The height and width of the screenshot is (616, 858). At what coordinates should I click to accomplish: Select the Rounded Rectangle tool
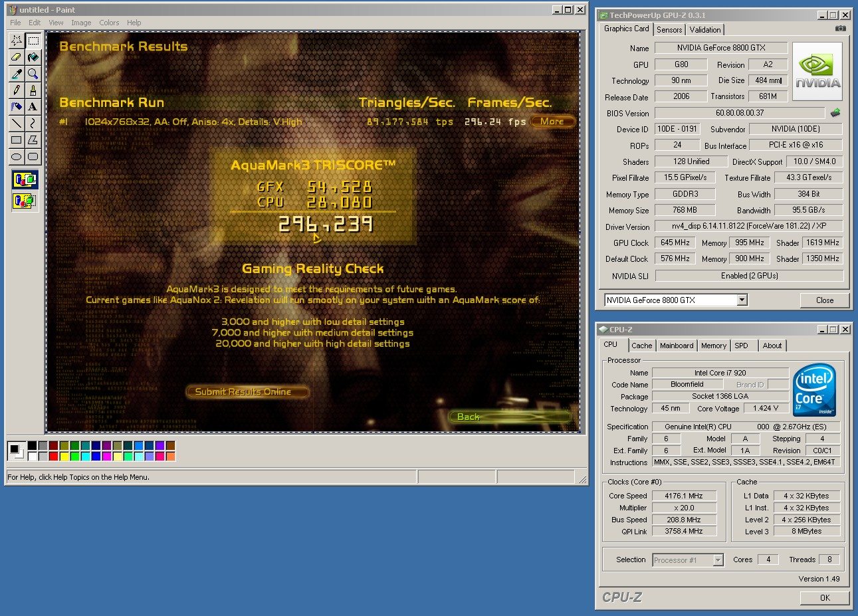[33, 156]
